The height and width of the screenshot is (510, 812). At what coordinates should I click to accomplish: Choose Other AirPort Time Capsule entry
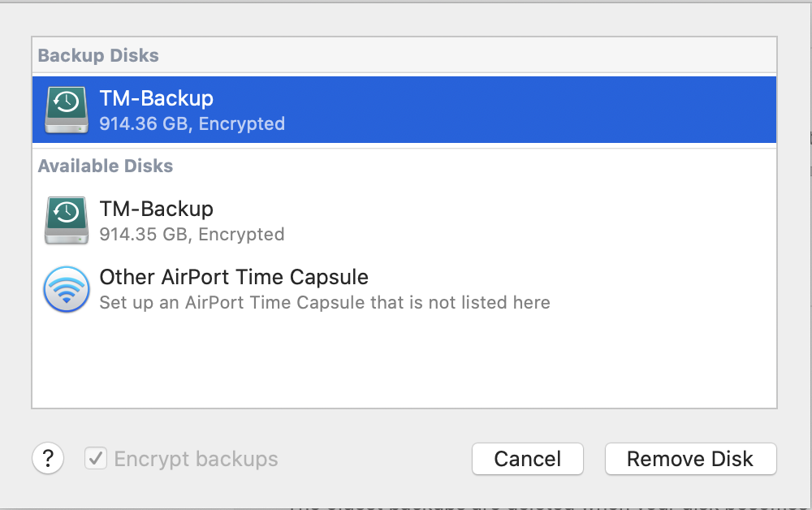click(x=234, y=277)
